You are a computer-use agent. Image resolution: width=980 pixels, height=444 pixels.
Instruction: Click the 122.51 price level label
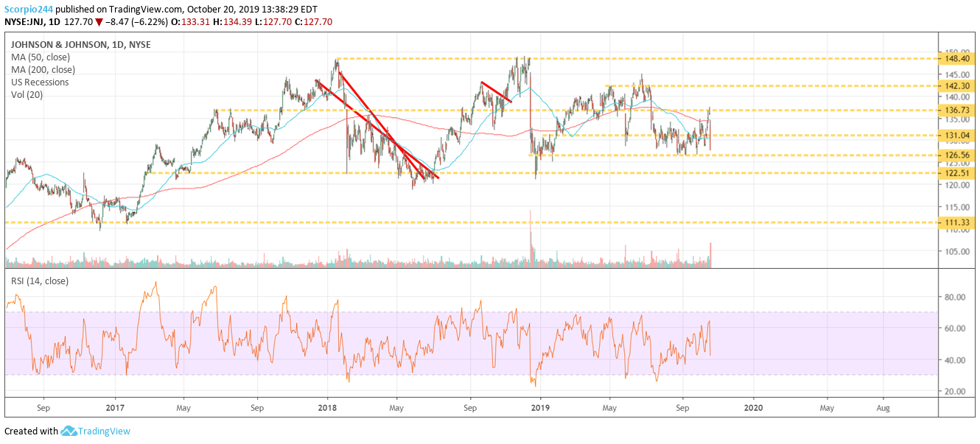pos(958,173)
